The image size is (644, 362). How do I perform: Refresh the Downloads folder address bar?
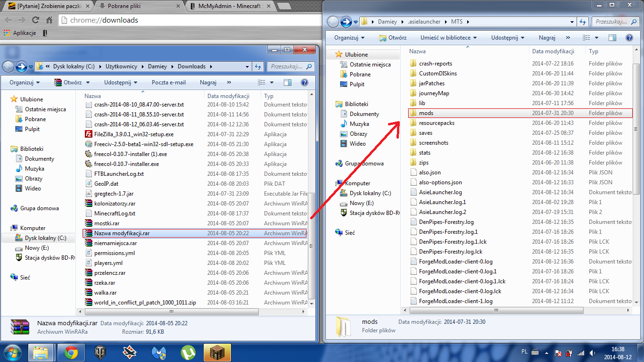258,67
